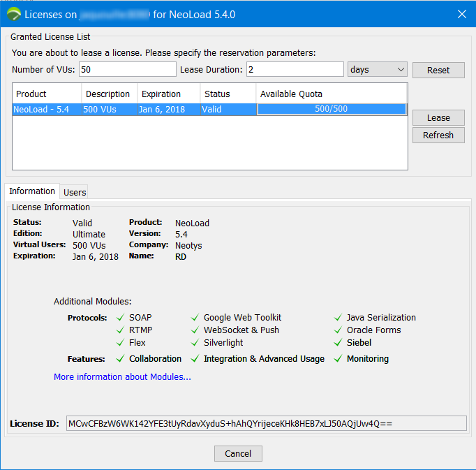476x470 pixels.
Task: Click the WebSocket & Push checkmark icon
Action: click(195, 330)
